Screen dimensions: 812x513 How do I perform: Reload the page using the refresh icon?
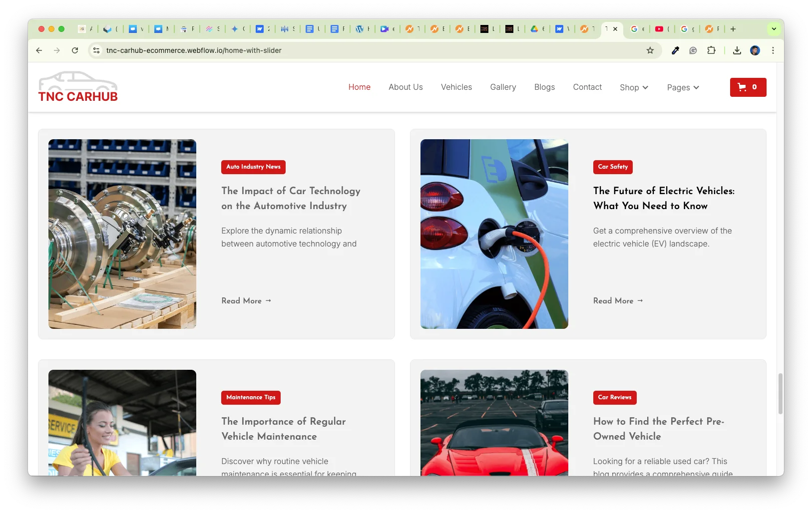pyautogui.click(x=75, y=50)
